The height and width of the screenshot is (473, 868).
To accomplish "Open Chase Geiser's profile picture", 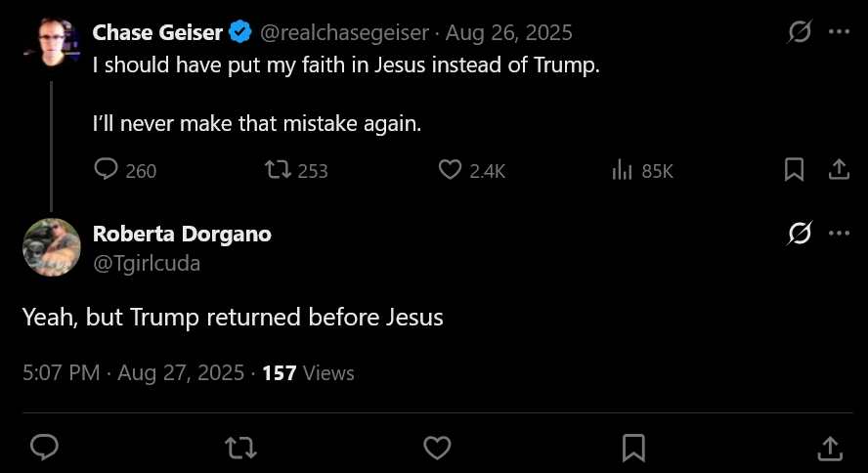I will 52,44.
